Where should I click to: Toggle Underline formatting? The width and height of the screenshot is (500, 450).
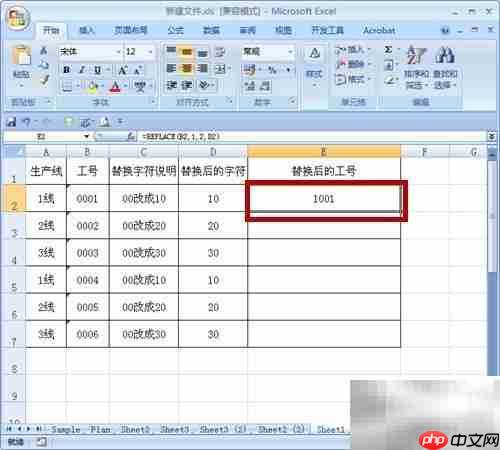[97, 70]
